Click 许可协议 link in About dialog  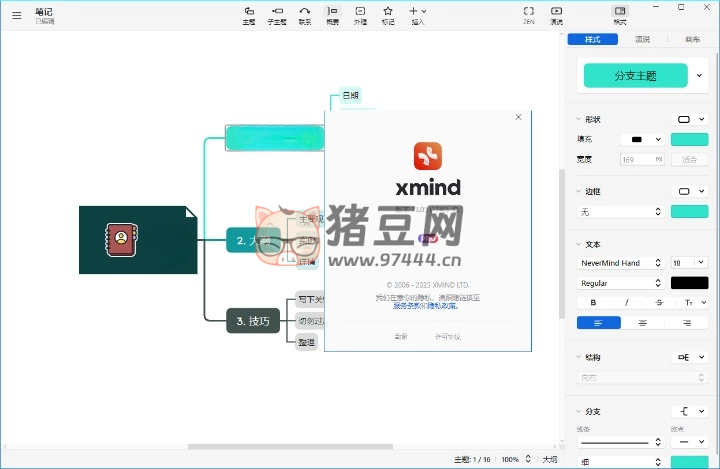(448, 337)
